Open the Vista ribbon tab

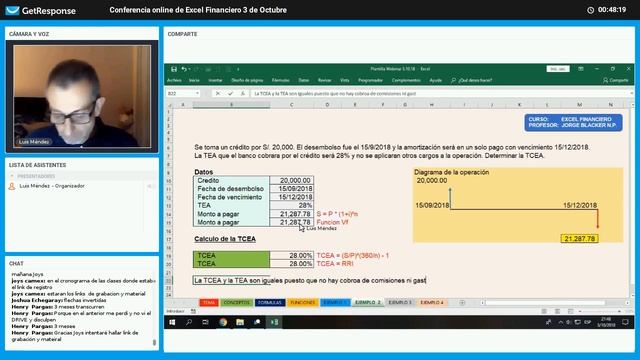point(345,80)
